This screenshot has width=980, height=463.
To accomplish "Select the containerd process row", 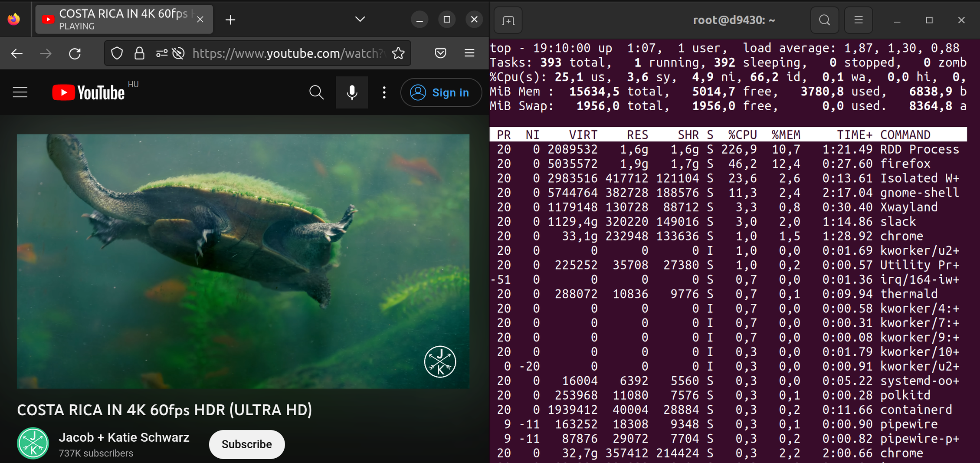I will [x=728, y=410].
